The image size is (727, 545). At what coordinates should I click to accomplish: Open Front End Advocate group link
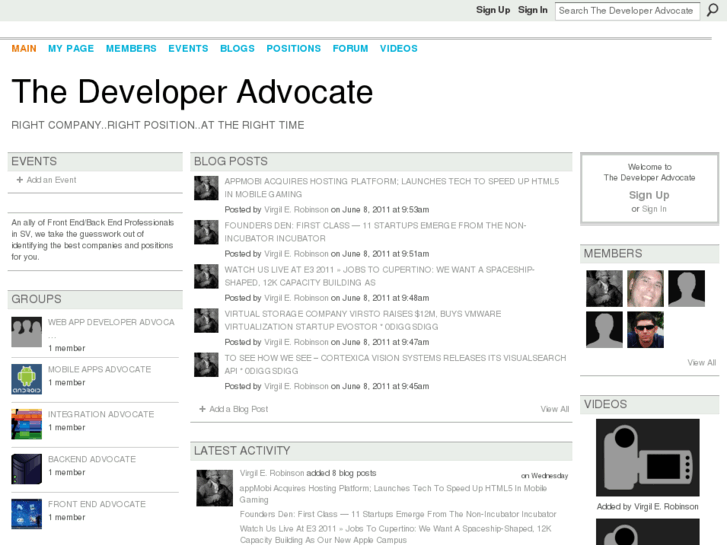point(96,504)
